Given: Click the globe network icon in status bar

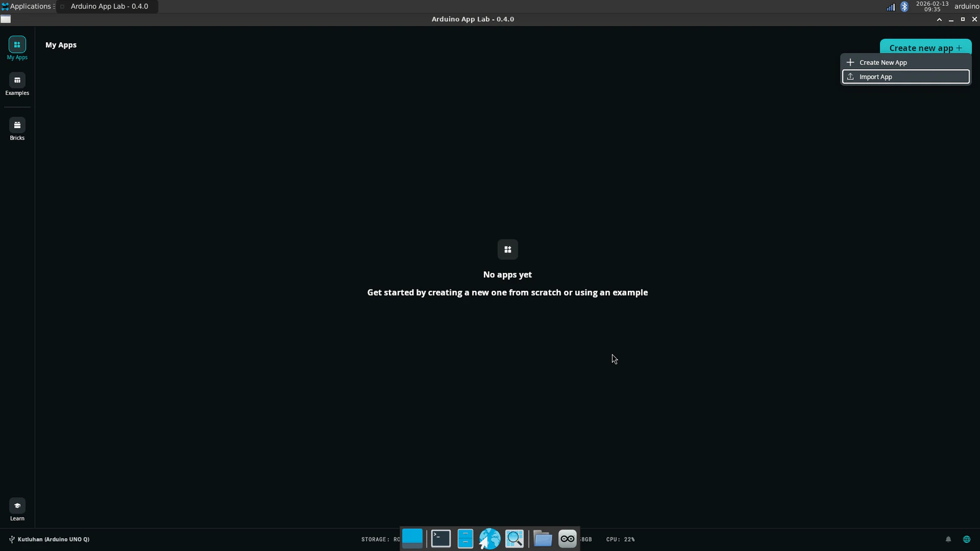Looking at the screenshot, I should click(967, 539).
